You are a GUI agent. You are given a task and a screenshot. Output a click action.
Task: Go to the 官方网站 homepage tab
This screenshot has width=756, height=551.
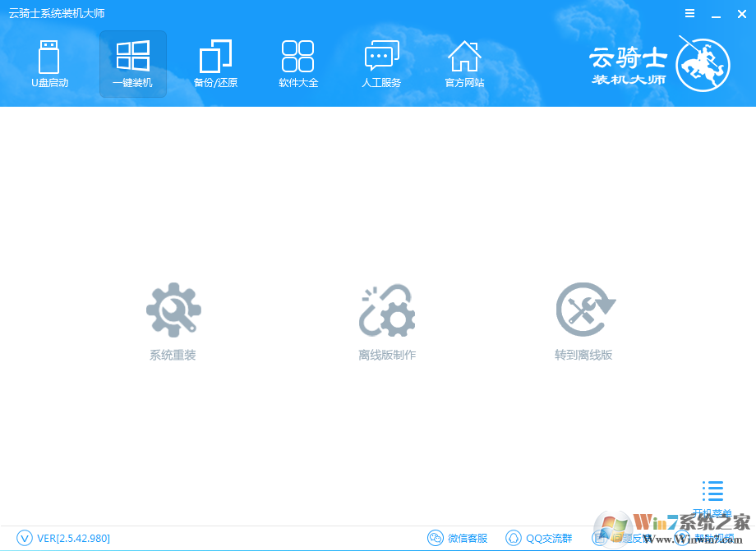[x=464, y=63]
